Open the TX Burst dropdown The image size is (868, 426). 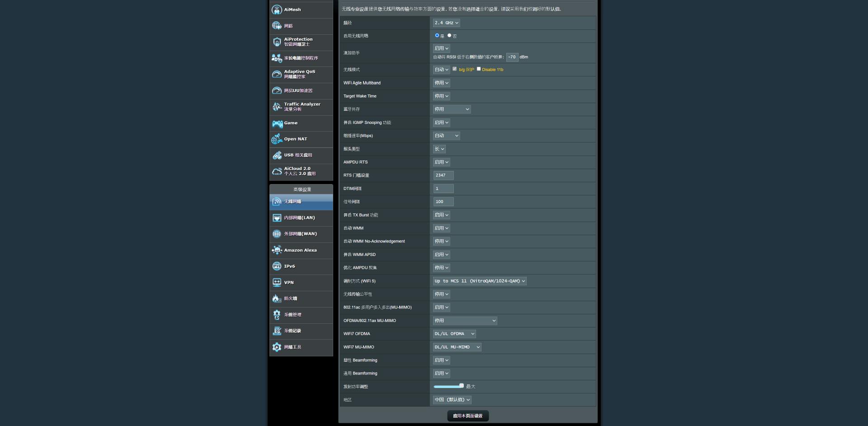(442, 215)
